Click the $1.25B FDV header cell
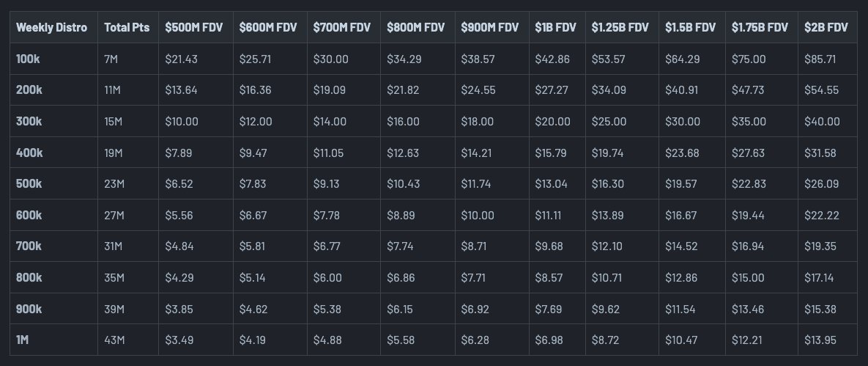Viewport: 868px width, 366px height. 620,28
